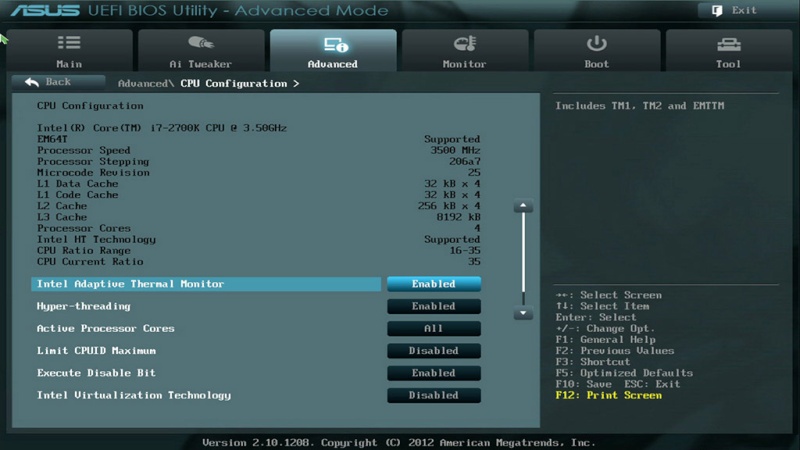The width and height of the screenshot is (800, 450).
Task: Click the CPU Current Ratio row
Action: [259, 262]
